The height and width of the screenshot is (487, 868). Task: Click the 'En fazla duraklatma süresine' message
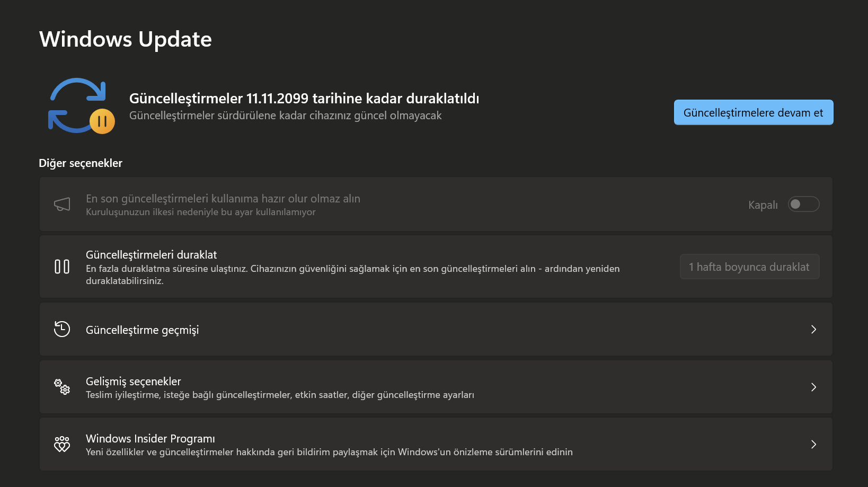[x=353, y=275]
